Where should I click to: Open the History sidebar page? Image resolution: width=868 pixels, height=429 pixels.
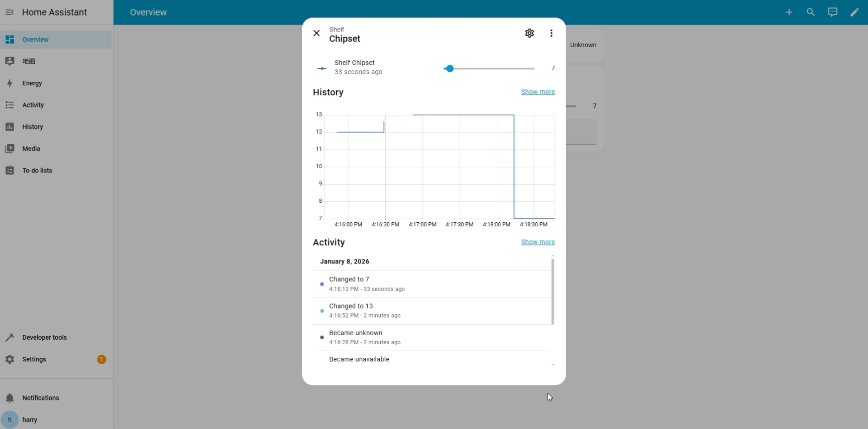point(33,127)
